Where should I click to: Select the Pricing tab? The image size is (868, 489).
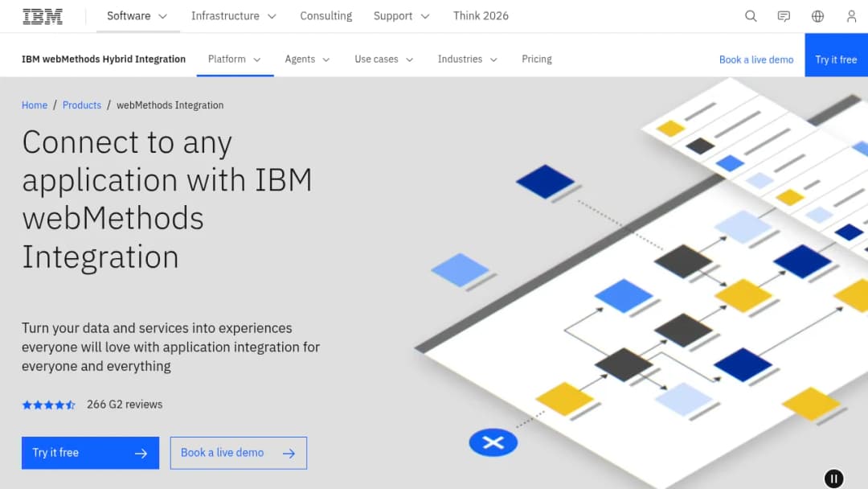(536, 60)
